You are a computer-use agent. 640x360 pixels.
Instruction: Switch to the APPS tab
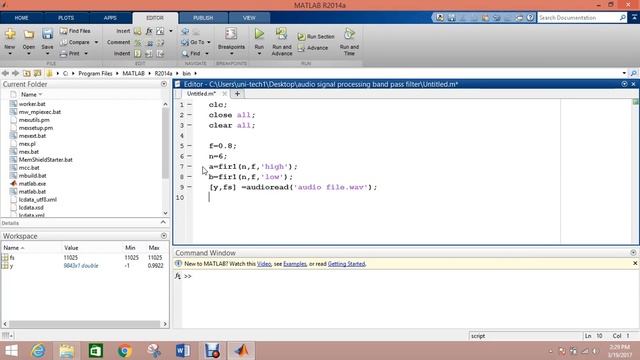110,18
